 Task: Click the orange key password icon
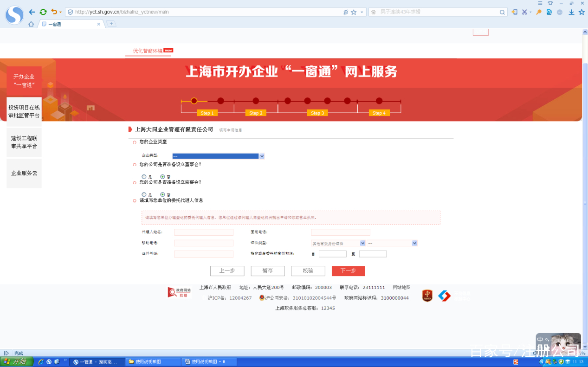(x=538, y=12)
